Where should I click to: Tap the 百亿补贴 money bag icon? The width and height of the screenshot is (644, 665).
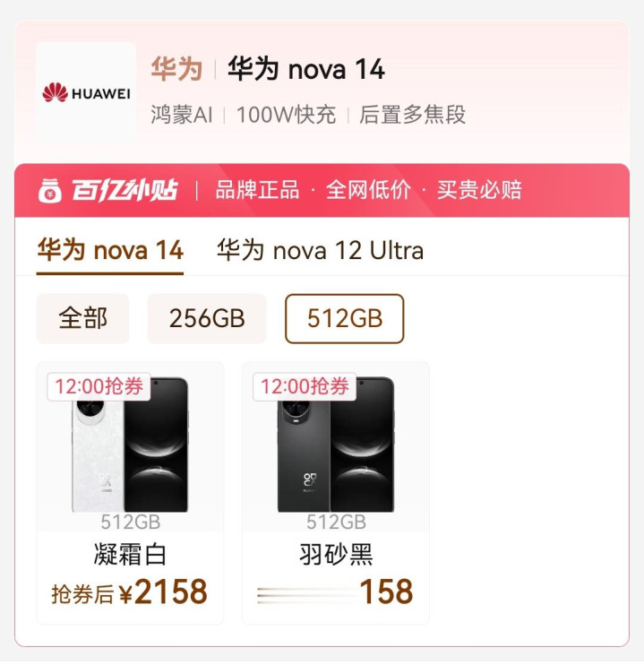click(x=50, y=190)
